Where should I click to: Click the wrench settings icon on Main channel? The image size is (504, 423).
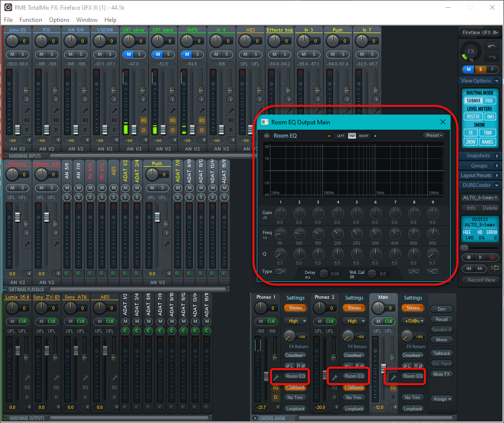pyautogui.click(x=394, y=376)
